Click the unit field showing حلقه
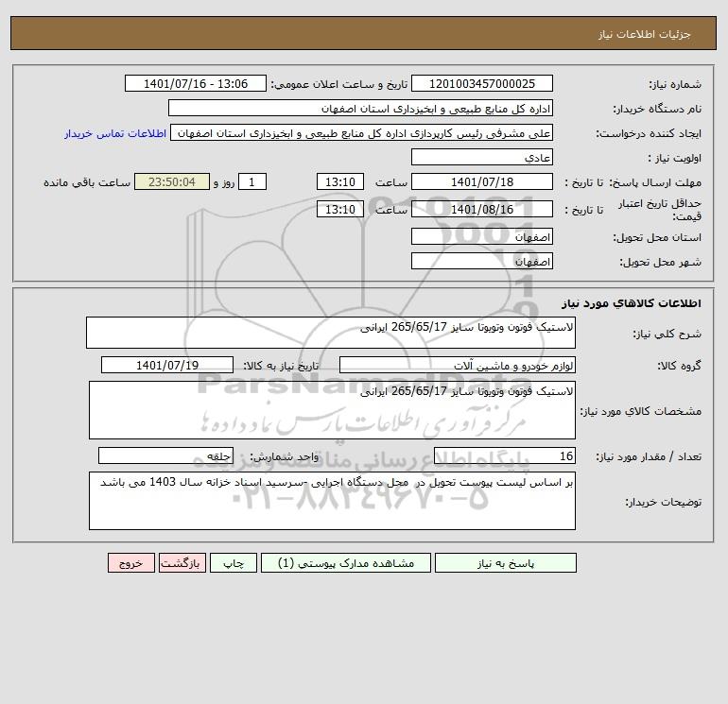This screenshot has width=728, height=704. [165, 455]
